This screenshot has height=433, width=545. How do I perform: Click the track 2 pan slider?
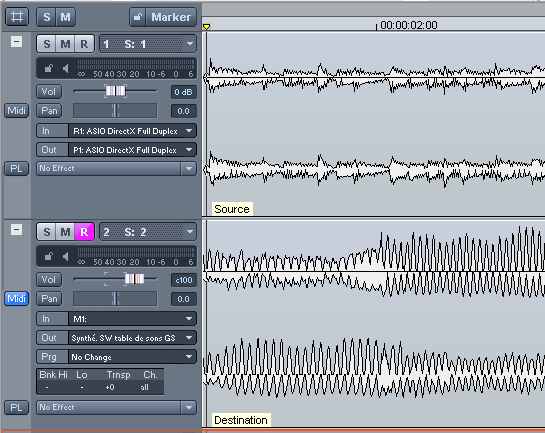pos(115,299)
